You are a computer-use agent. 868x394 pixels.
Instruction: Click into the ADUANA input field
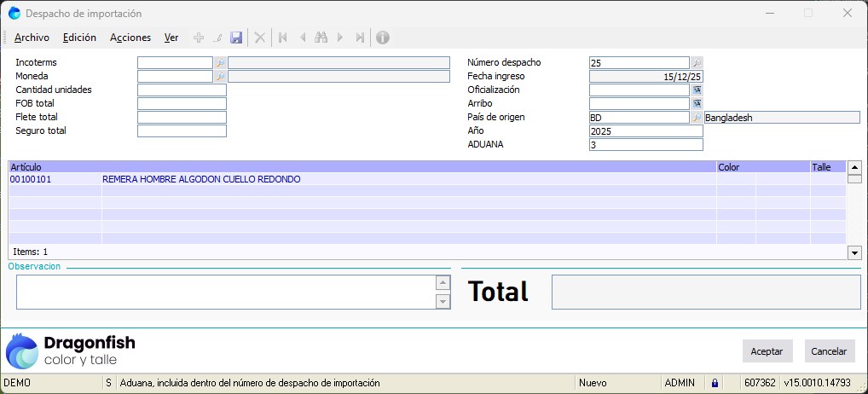coord(645,145)
